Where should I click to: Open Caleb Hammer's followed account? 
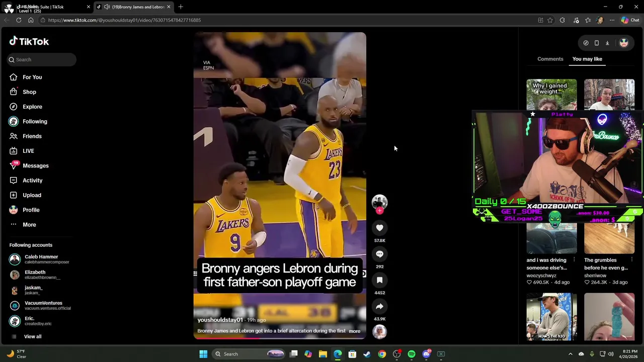40,259
